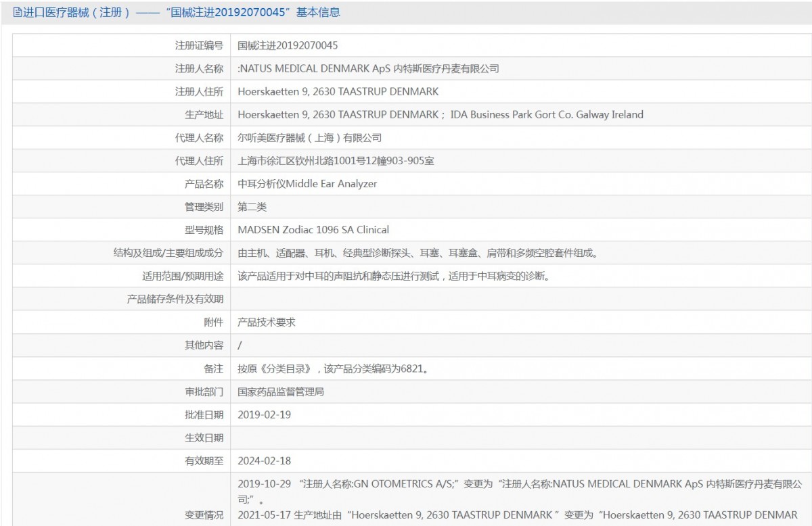Select the 国械注进20192070045 value in the 注册证编号 row
The image size is (812, 526).
(288, 45)
